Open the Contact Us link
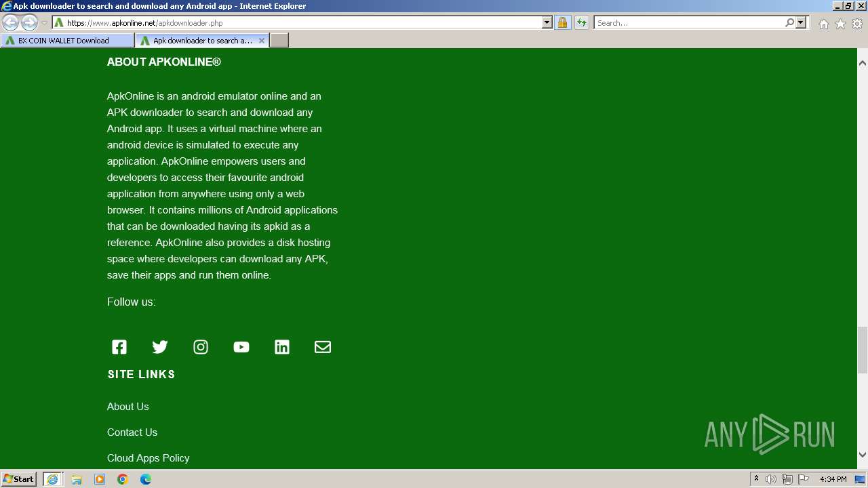Screen dimensions: 868x488 pyautogui.click(x=132, y=432)
